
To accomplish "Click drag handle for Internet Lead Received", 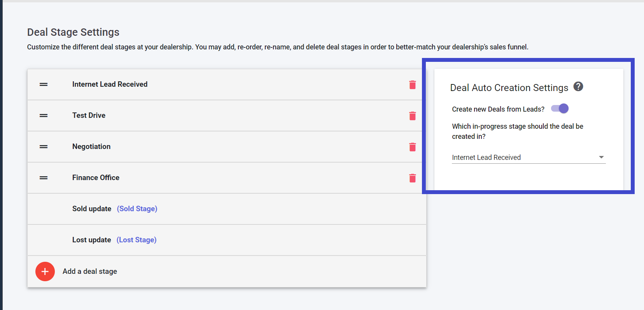I will click(44, 84).
